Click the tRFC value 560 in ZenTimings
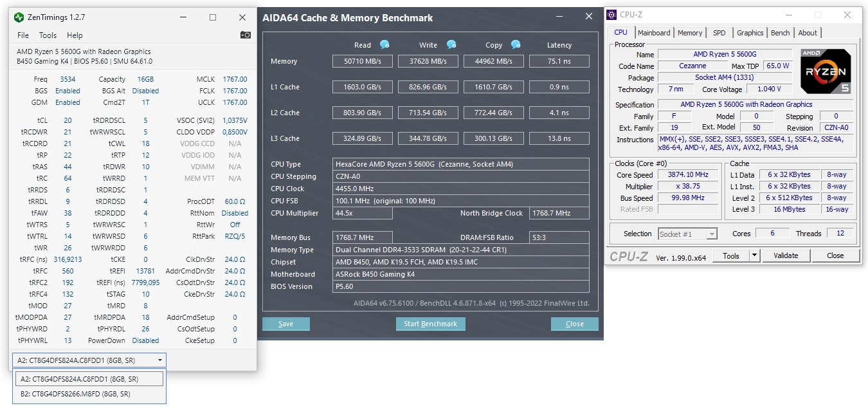 68,271
